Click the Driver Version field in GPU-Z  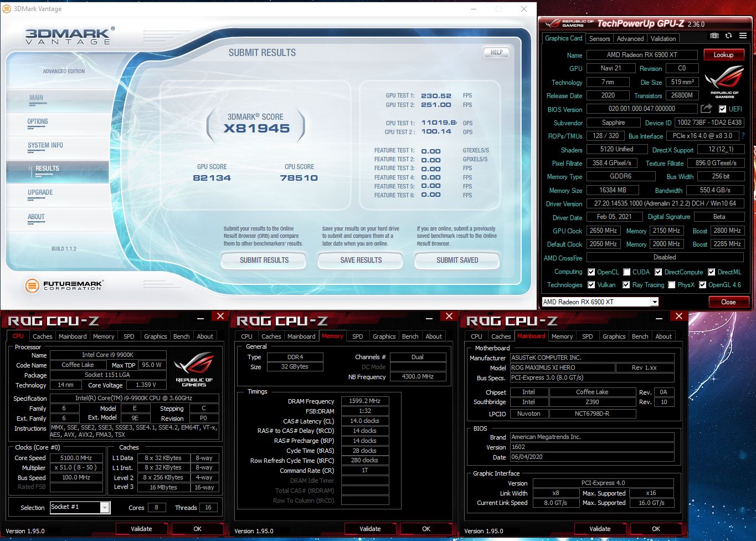pos(665,203)
